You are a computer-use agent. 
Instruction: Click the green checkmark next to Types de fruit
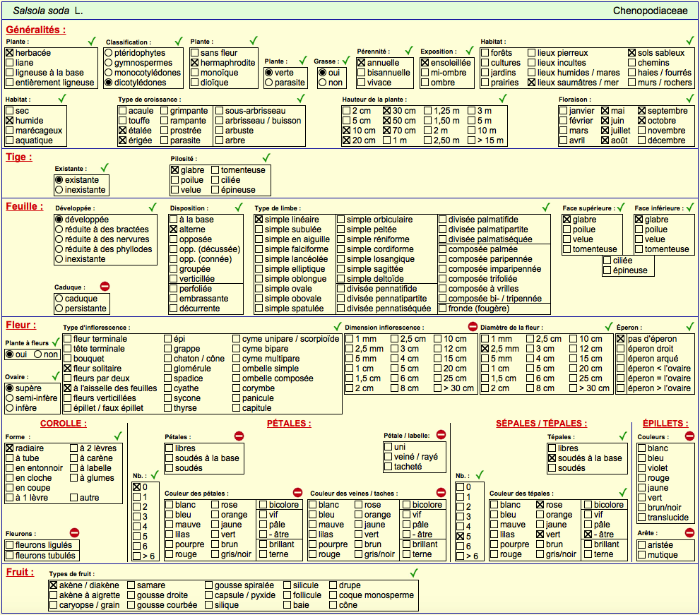point(414,573)
